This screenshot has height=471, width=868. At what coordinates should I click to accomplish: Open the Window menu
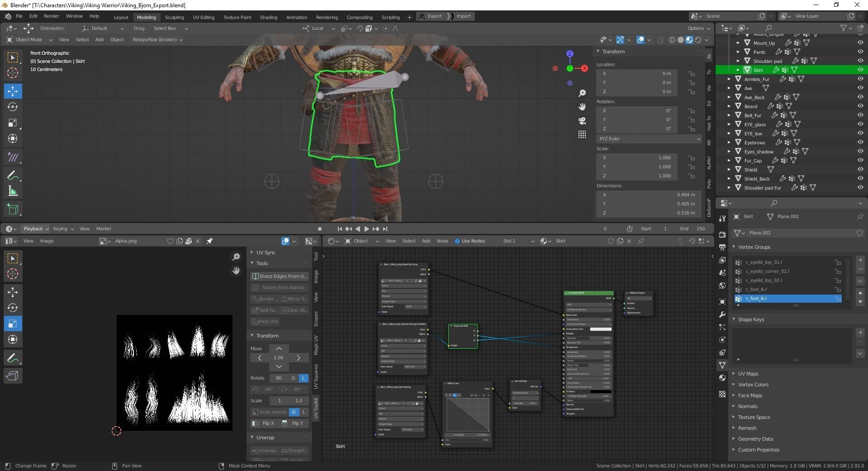tap(74, 16)
